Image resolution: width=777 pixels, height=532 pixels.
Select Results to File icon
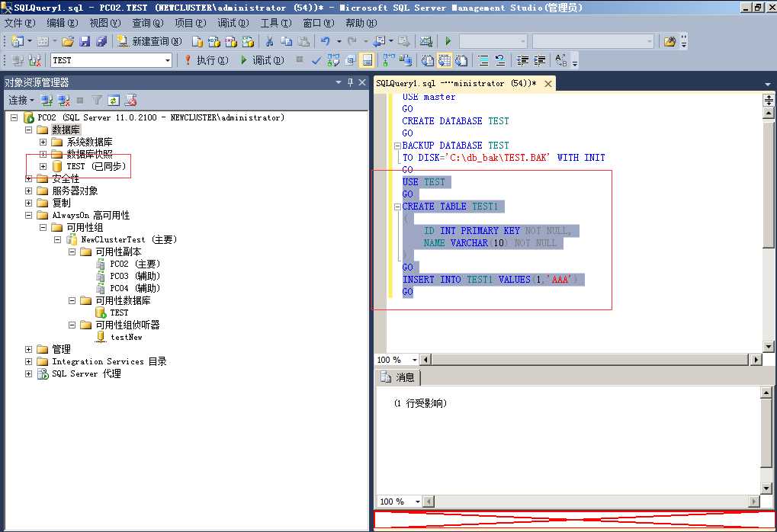[461, 60]
